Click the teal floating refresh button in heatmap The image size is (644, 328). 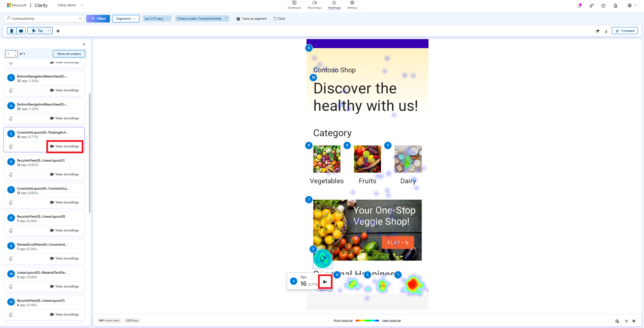tap(323, 258)
